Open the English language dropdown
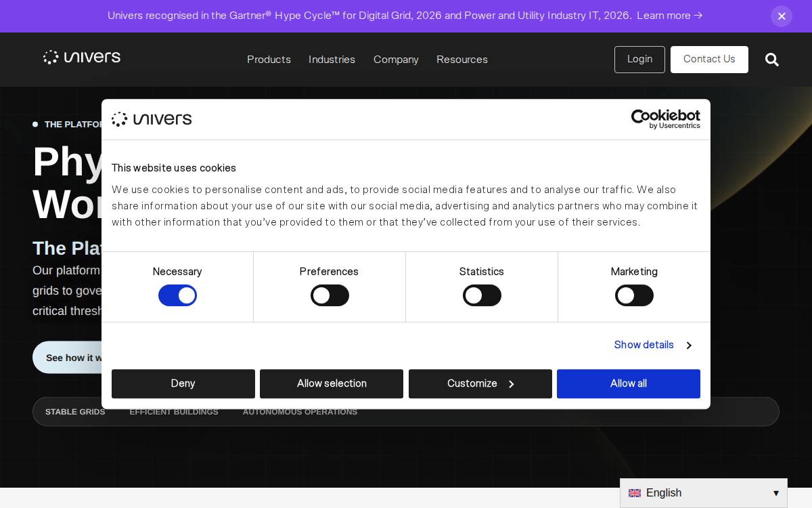This screenshot has width=812, height=508. [704, 493]
